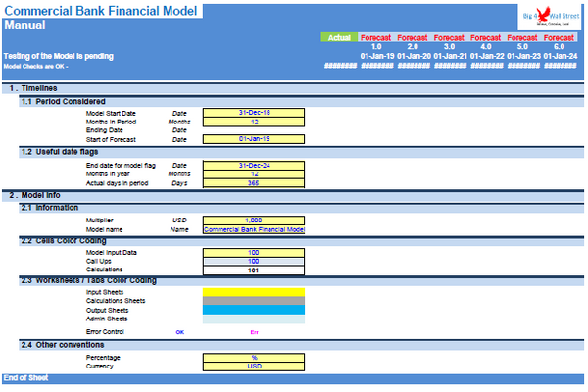Select the green Actual column header
This screenshot has height=392, width=588.
pos(339,37)
